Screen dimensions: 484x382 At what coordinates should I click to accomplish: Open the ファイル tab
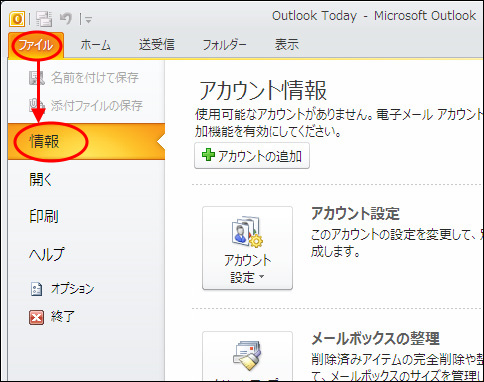pos(36,45)
